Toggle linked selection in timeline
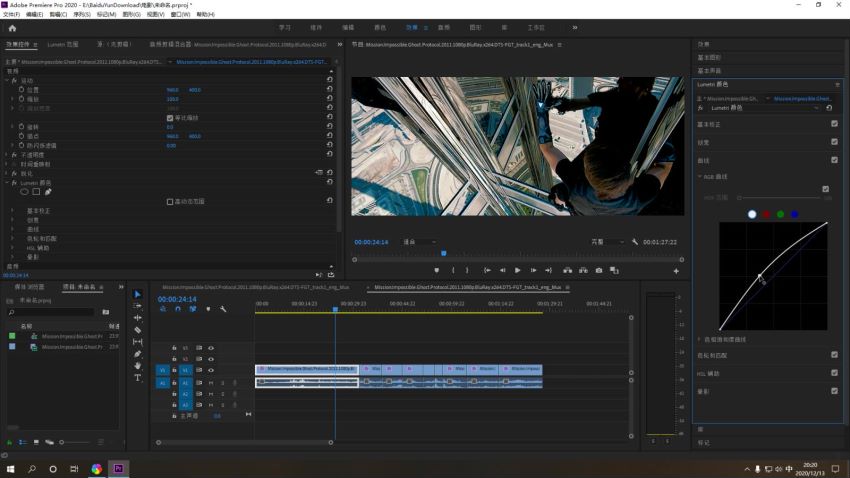Screen dimensions: 850x478 click(192, 309)
